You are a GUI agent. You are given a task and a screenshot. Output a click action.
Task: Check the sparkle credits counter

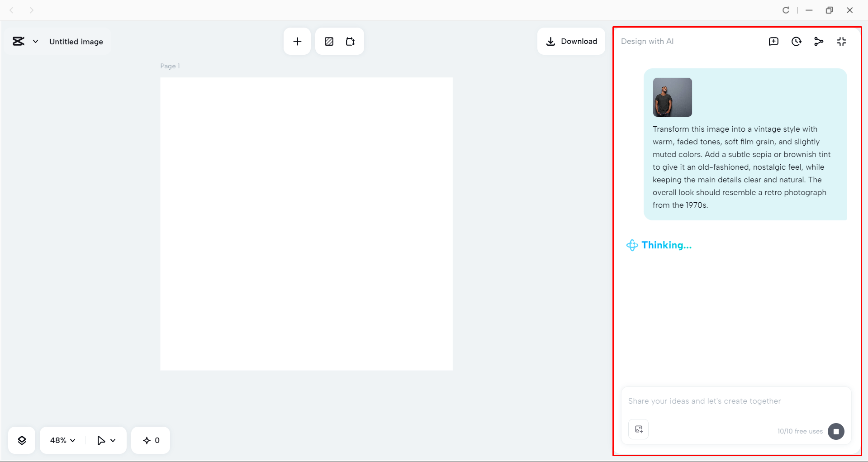pos(151,440)
